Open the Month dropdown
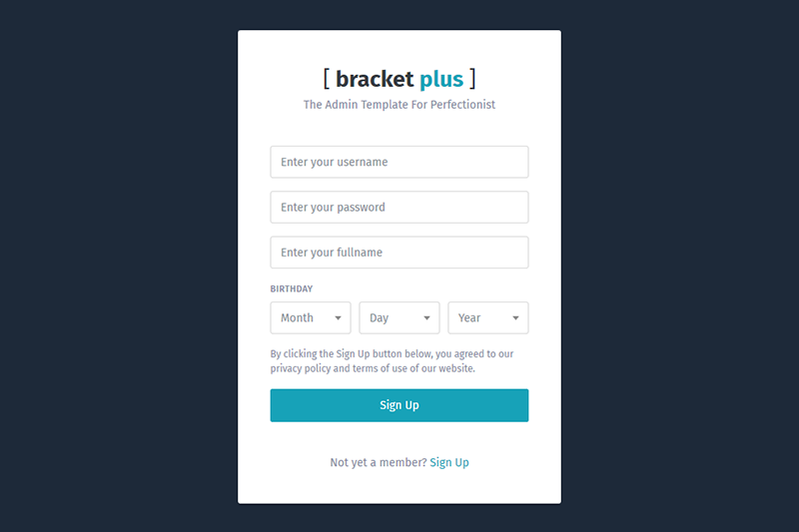 coord(310,318)
